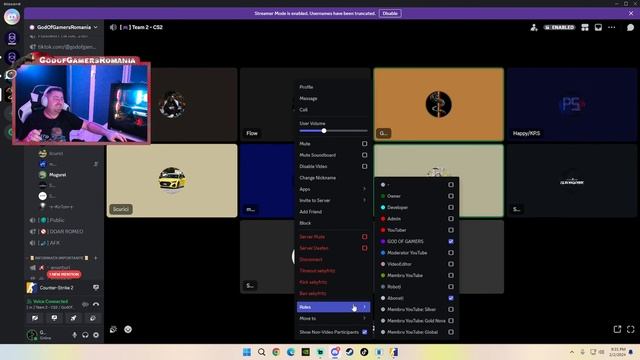Viewport: 640px width, 360px height.
Task: Dismiss the Streamer Mode banner
Action: tap(631, 13)
